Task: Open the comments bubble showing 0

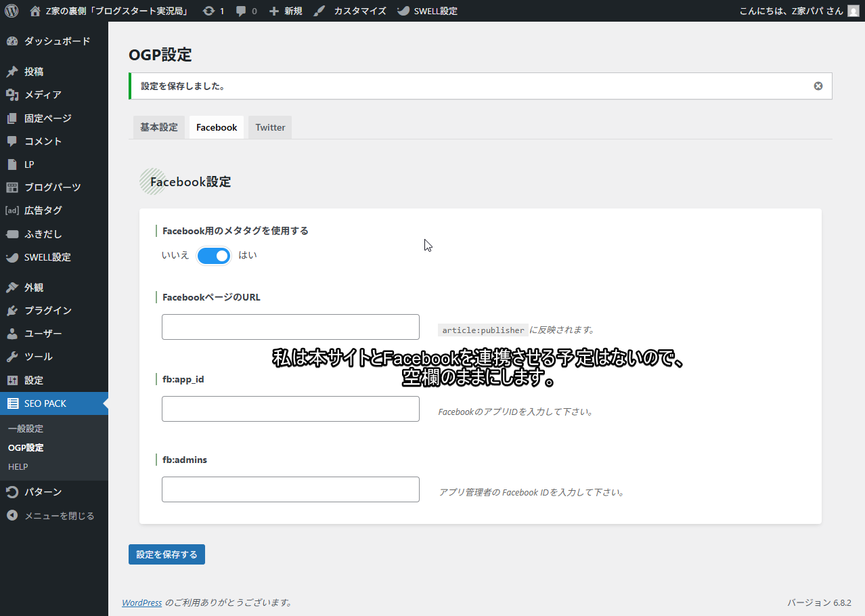Action: [x=241, y=12]
